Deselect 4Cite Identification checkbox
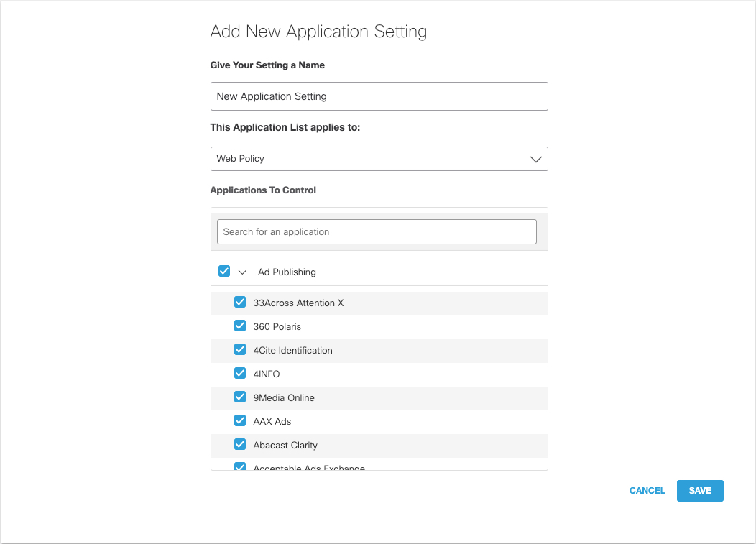This screenshot has height=544, width=756. tap(240, 350)
